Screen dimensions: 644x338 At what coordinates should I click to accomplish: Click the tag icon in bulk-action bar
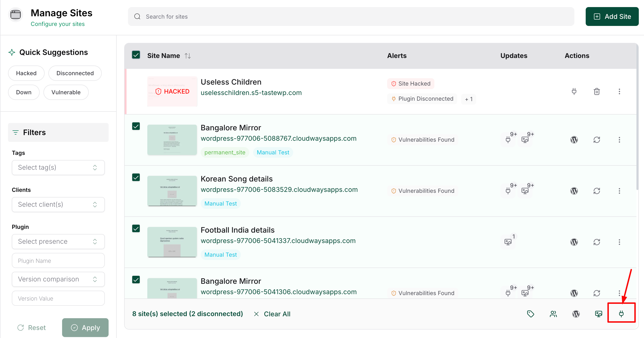[530, 313]
